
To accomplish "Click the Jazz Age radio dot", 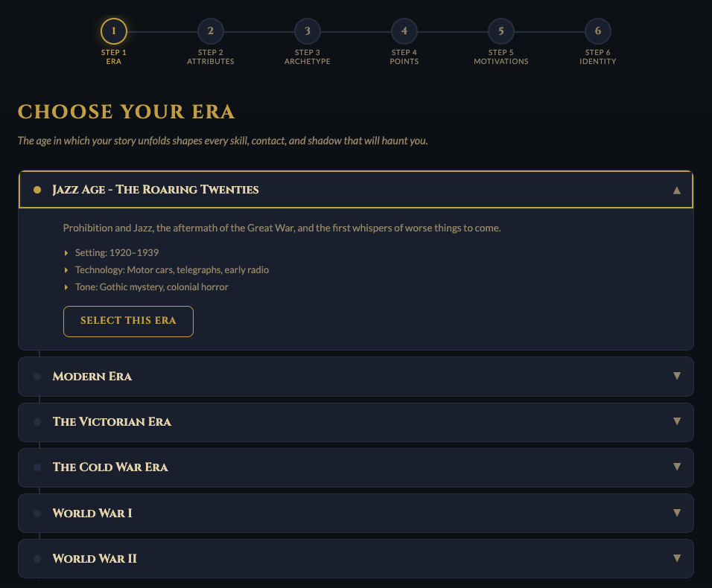I will tap(37, 190).
